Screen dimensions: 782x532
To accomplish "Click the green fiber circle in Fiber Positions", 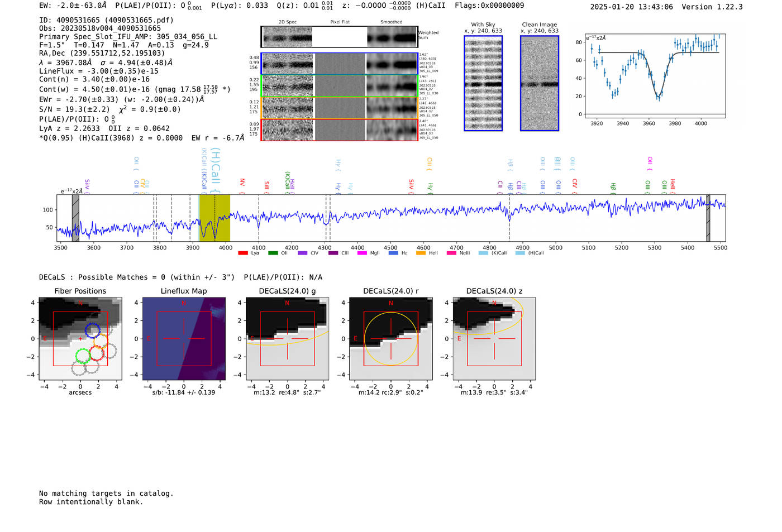I will click(83, 356).
